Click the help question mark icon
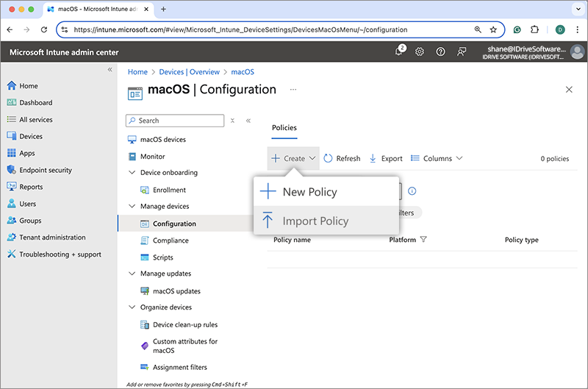The image size is (588, 389). click(x=440, y=52)
